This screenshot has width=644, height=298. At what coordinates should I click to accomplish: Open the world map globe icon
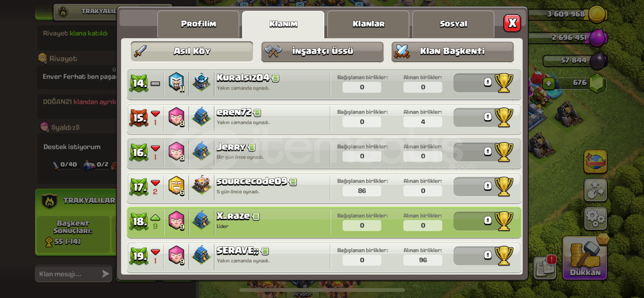point(596,162)
